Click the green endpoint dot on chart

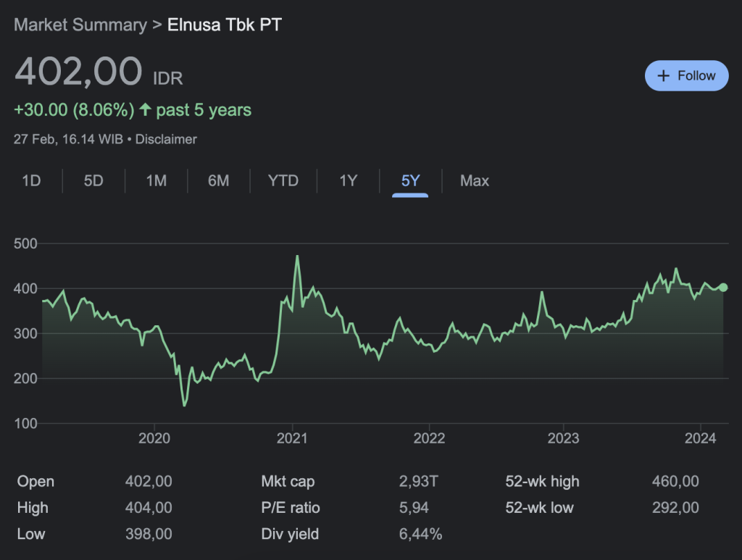(x=723, y=288)
